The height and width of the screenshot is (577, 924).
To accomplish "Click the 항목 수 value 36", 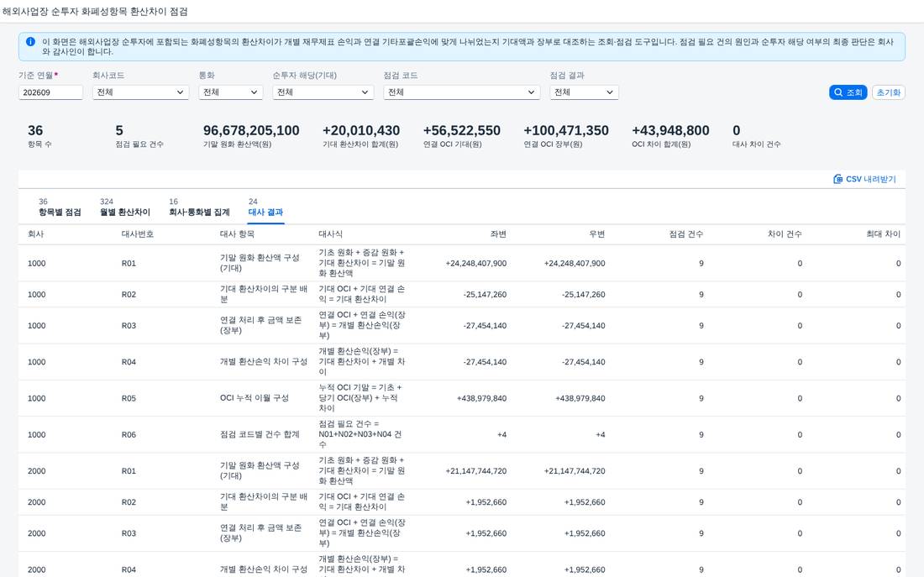I will point(35,130).
